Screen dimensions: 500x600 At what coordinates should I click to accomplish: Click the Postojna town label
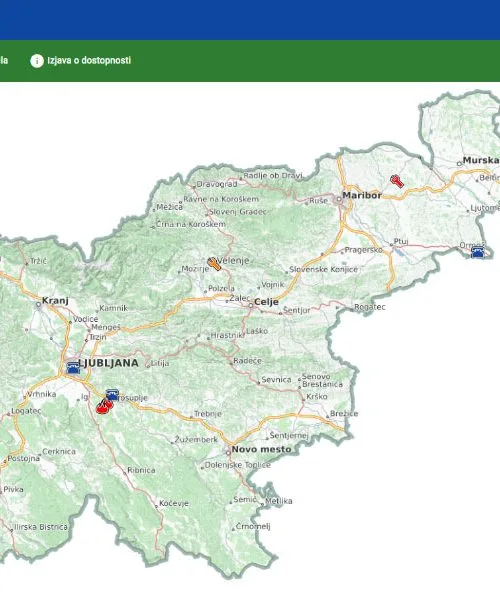point(24,458)
